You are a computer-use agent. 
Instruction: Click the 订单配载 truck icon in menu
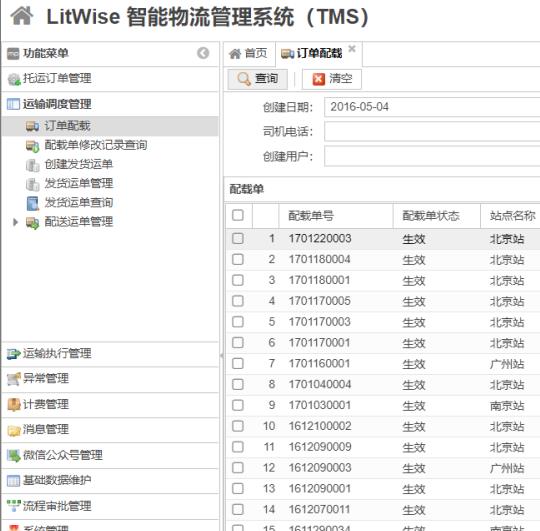pos(32,126)
